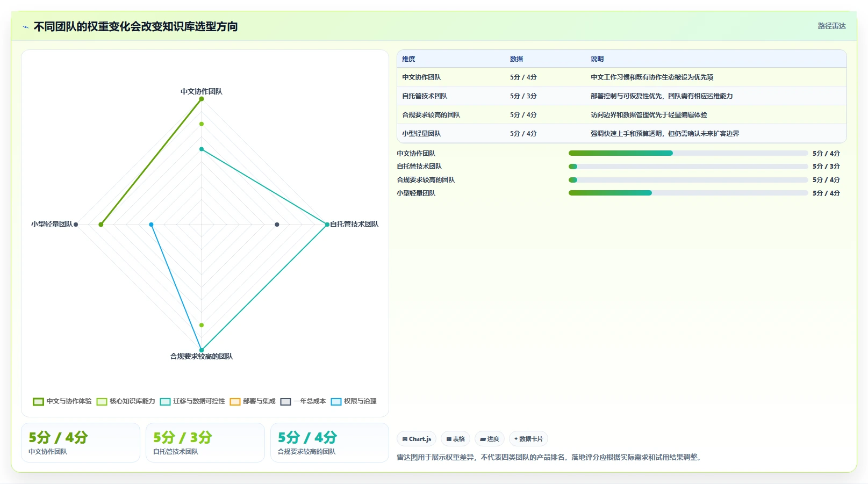Image resolution: width=868 pixels, height=484 pixels.
Task: Click the 表格 tag chip
Action: [455, 439]
